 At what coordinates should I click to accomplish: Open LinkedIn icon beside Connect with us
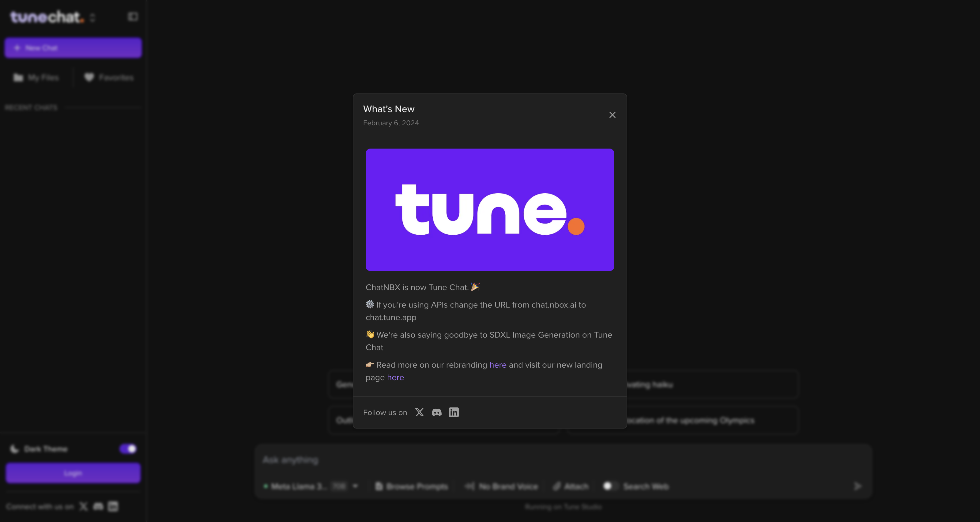[113, 506]
